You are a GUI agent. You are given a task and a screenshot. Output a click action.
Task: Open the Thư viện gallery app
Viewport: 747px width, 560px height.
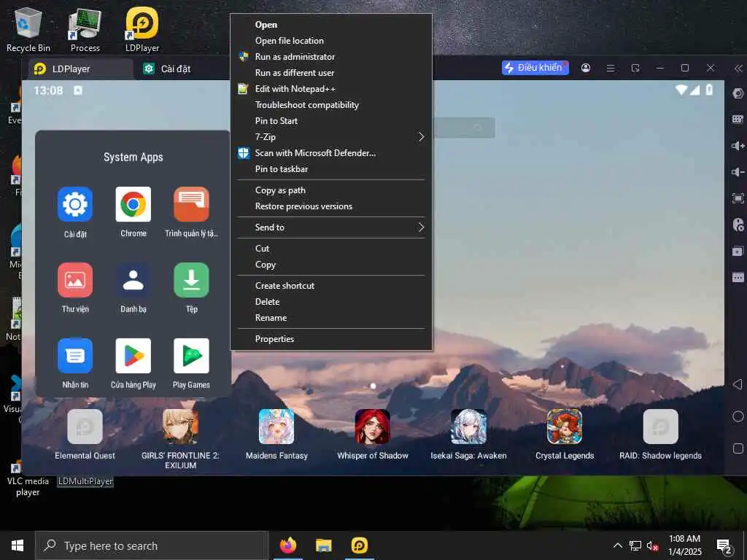(x=75, y=287)
